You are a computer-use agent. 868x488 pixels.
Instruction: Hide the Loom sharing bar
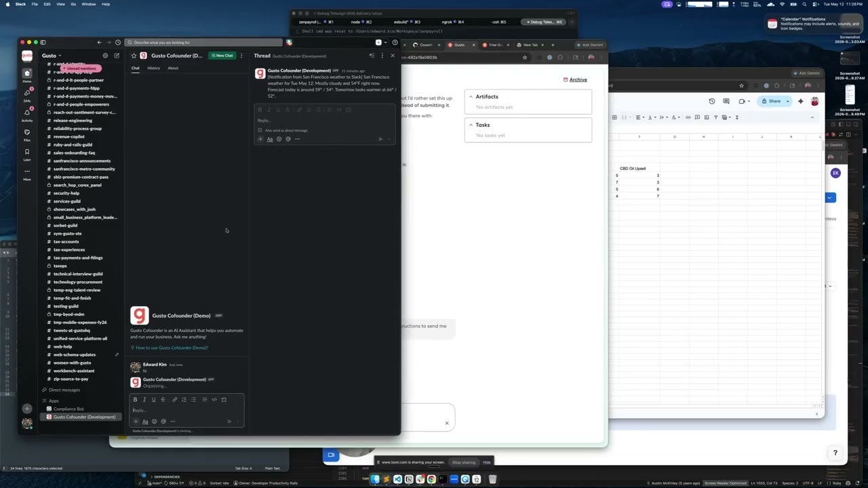click(x=486, y=462)
